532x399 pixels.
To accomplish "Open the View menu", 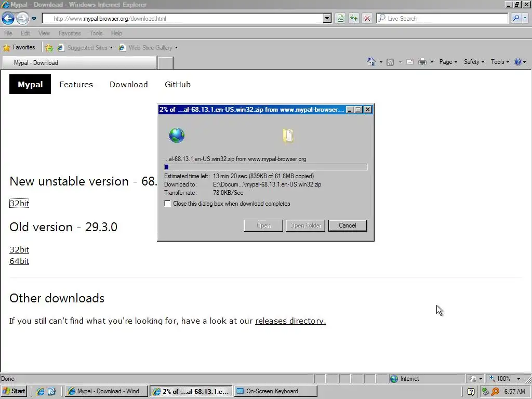I will (44, 33).
